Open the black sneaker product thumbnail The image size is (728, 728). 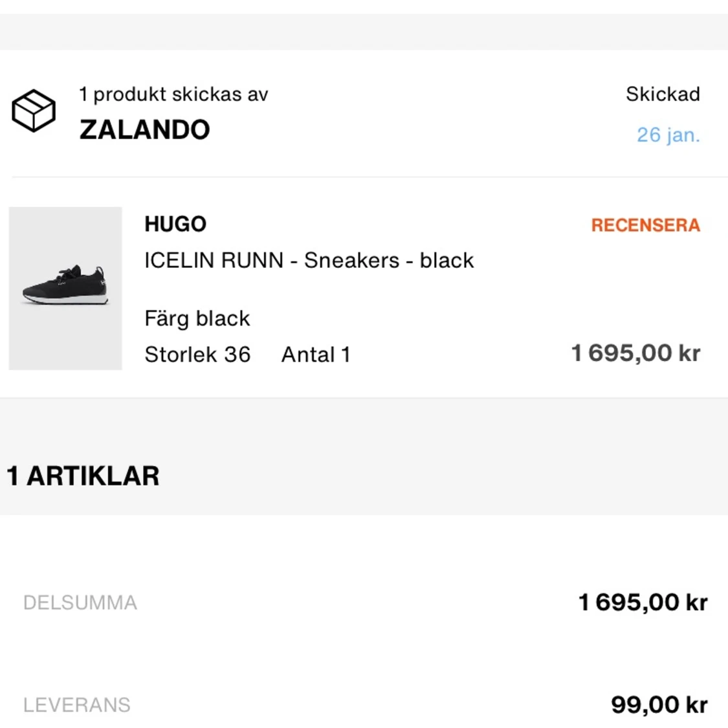(65, 288)
